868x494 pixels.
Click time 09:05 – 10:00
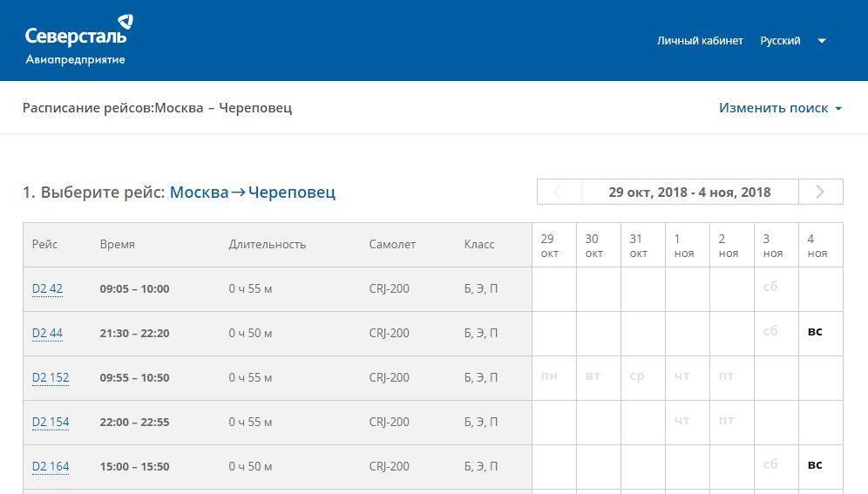(134, 288)
